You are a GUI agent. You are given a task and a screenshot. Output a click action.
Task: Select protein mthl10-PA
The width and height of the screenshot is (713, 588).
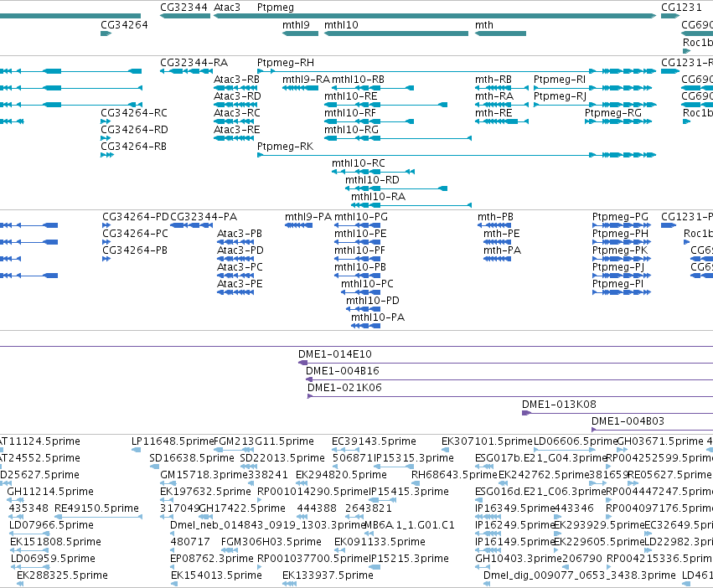coord(377,317)
